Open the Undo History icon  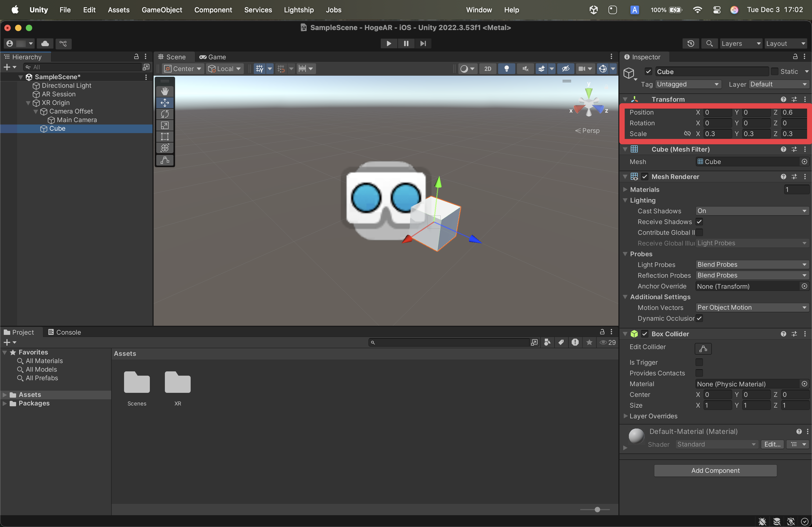pyautogui.click(x=691, y=44)
